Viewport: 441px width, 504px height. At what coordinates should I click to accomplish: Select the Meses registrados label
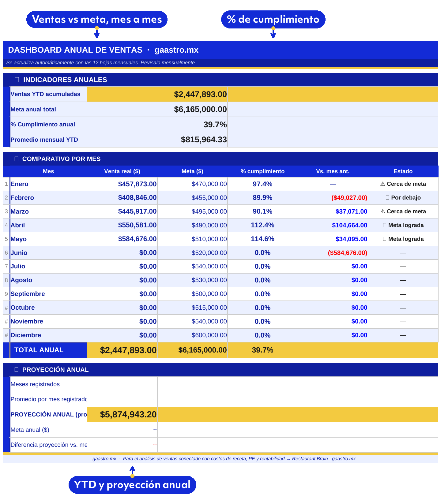point(35,384)
